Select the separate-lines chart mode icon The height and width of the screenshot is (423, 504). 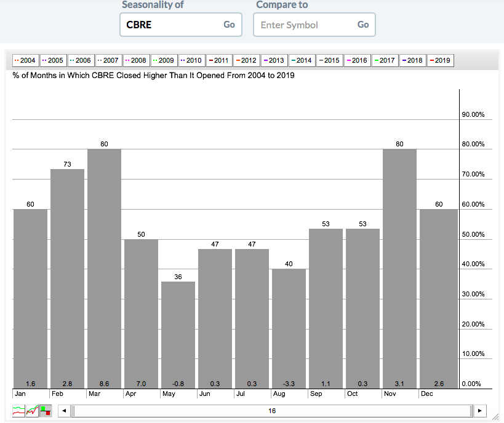tap(19, 411)
